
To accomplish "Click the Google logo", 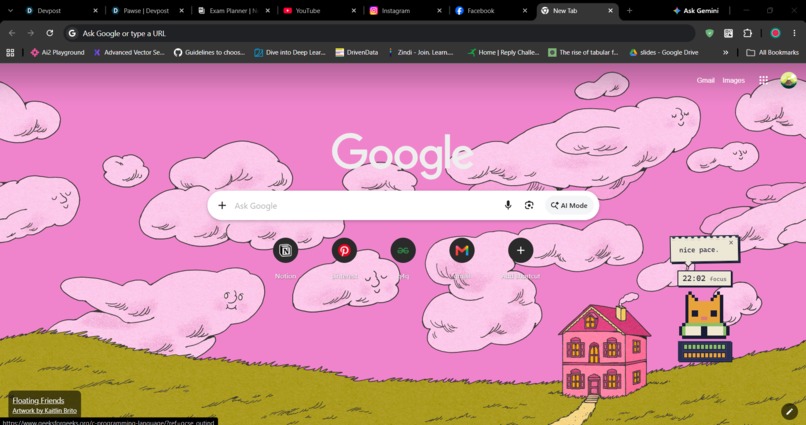I will 402,156.
